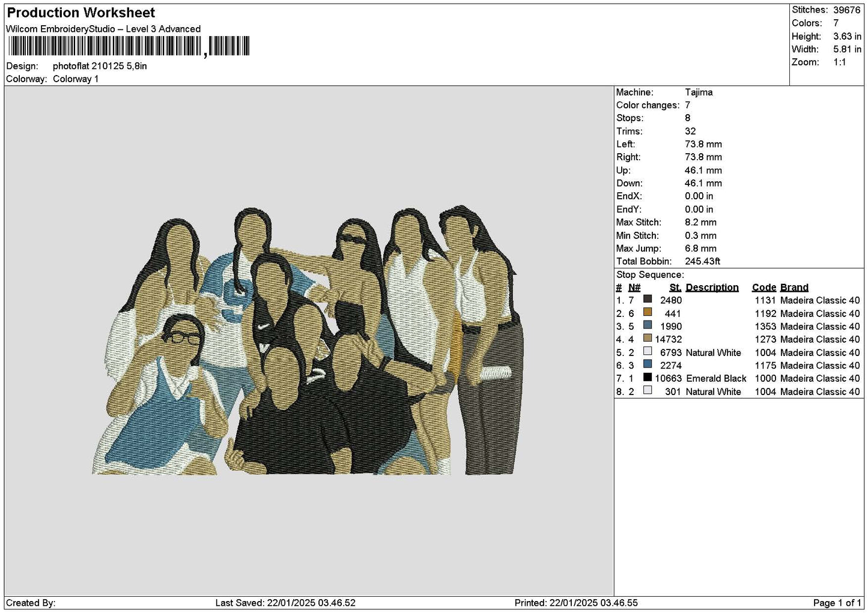The height and width of the screenshot is (613, 868).
Task: Click the Max Jump value 6.8 mm
Action: (700, 249)
